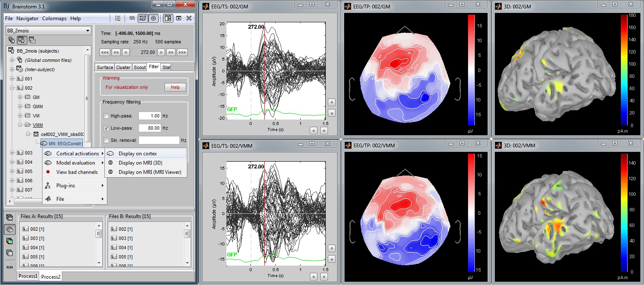Click the Low-pass frequency input field
Image resolution: width=644 pixels, height=285 pixels.
pos(150,128)
